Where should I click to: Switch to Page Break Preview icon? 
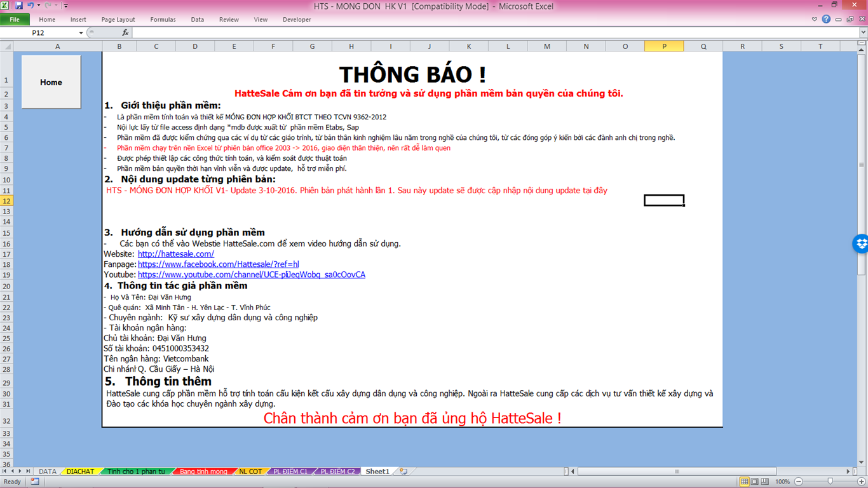766,482
